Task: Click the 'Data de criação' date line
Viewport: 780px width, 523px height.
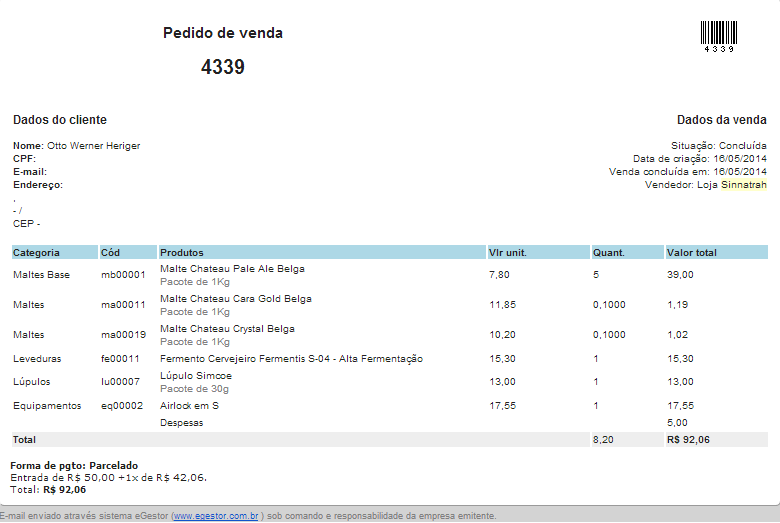Action: coord(699,159)
